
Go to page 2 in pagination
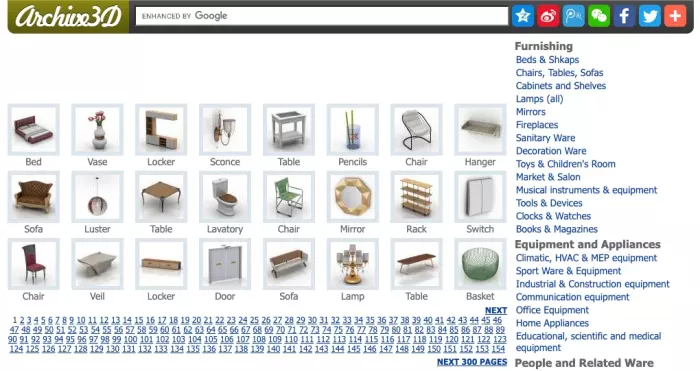click(22, 320)
